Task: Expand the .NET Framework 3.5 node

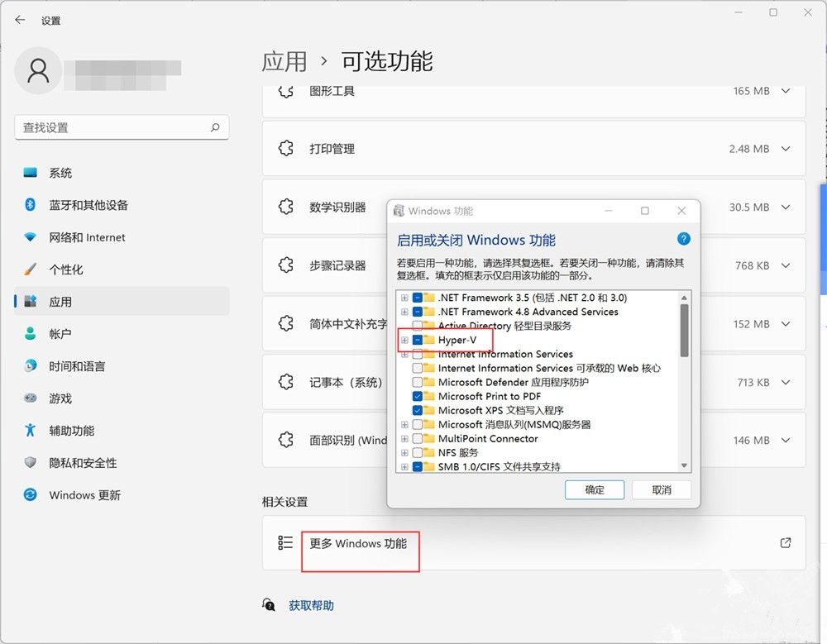Action: (x=404, y=298)
